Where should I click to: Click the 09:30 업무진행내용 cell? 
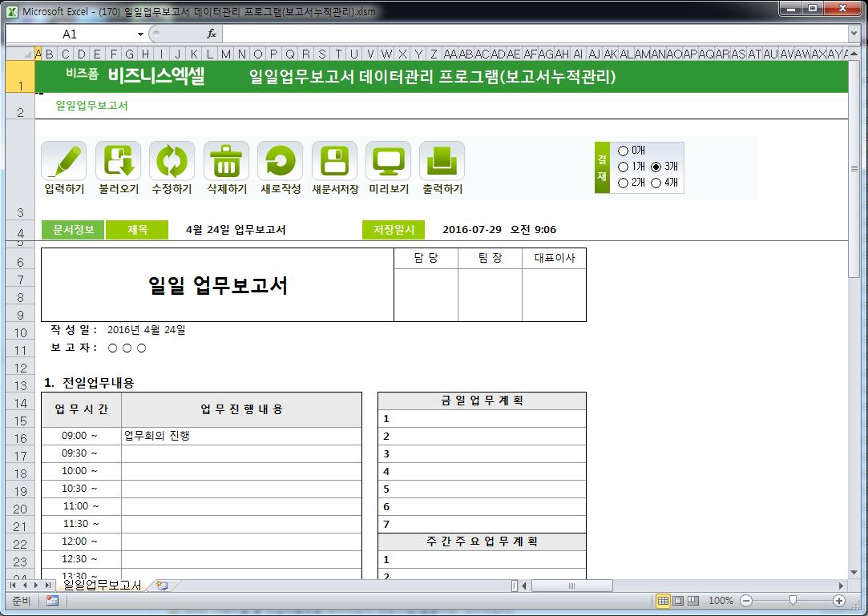pos(241,453)
